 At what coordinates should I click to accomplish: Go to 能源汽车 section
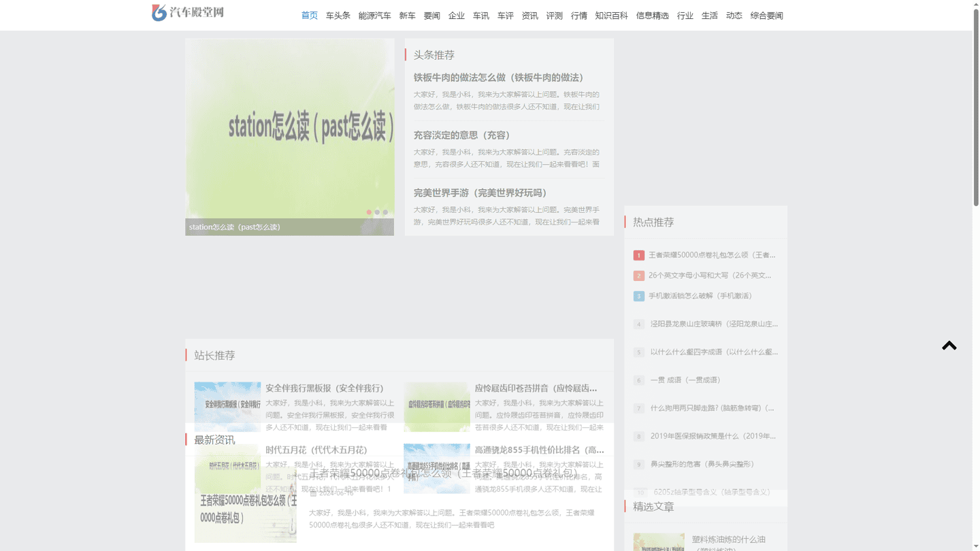pos(375,16)
